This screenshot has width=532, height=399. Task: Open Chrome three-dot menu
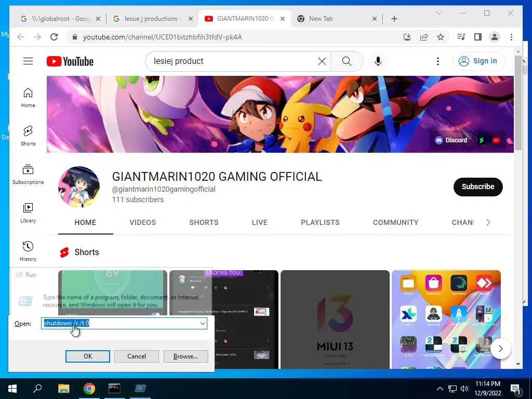(x=511, y=37)
